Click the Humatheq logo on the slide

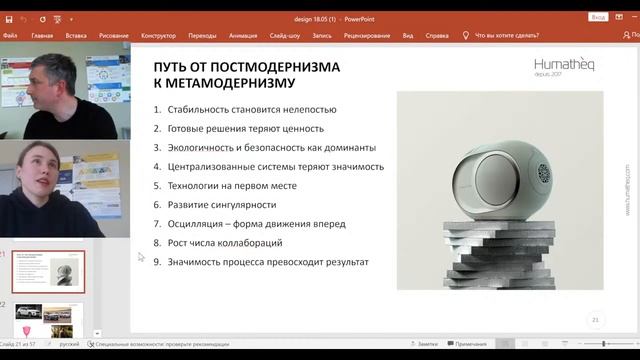pyautogui.click(x=564, y=67)
